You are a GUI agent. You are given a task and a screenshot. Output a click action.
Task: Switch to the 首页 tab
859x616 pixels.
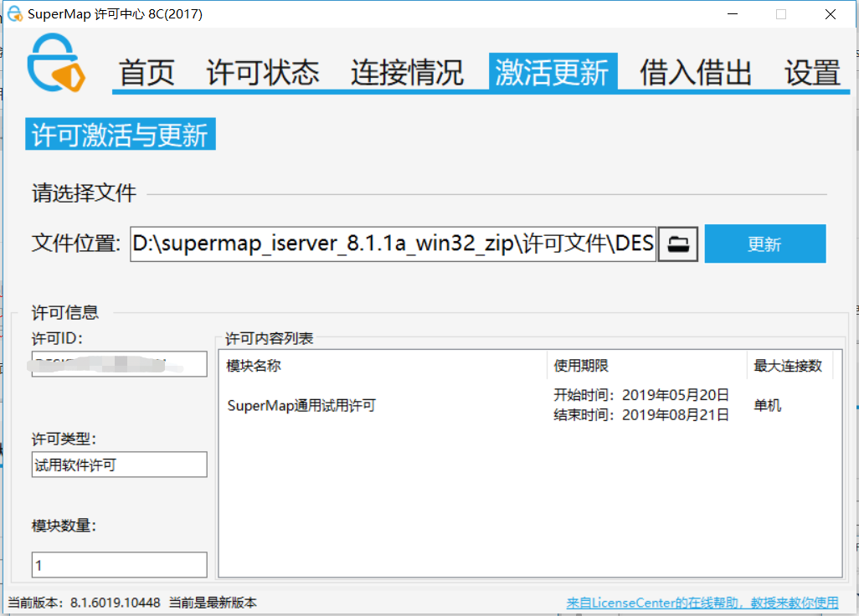click(147, 74)
